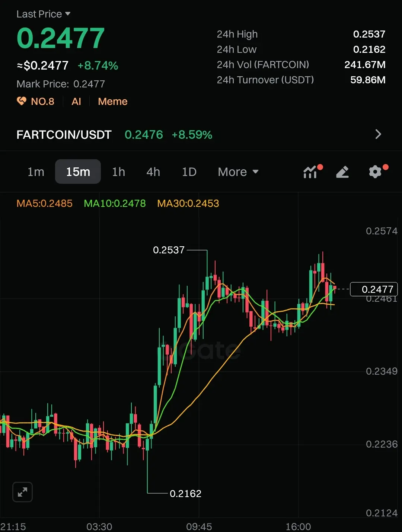Tap the MA10:0.2478 indicator label
This screenshot has width=402, height=532.
[115, 203]
